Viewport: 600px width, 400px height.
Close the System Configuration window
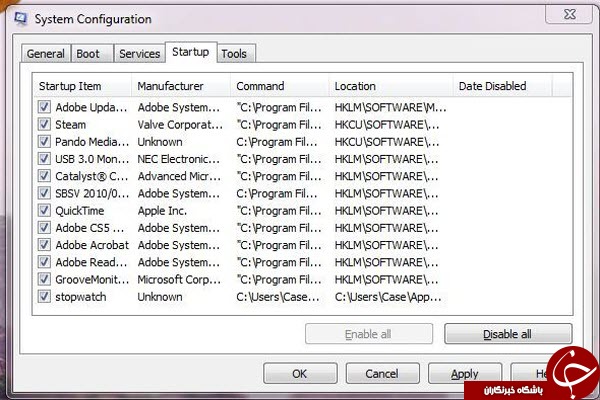pos(570,14)
